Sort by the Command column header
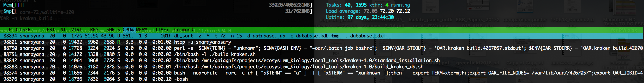Viewport: 644px width, 83px height. (184, 30)
